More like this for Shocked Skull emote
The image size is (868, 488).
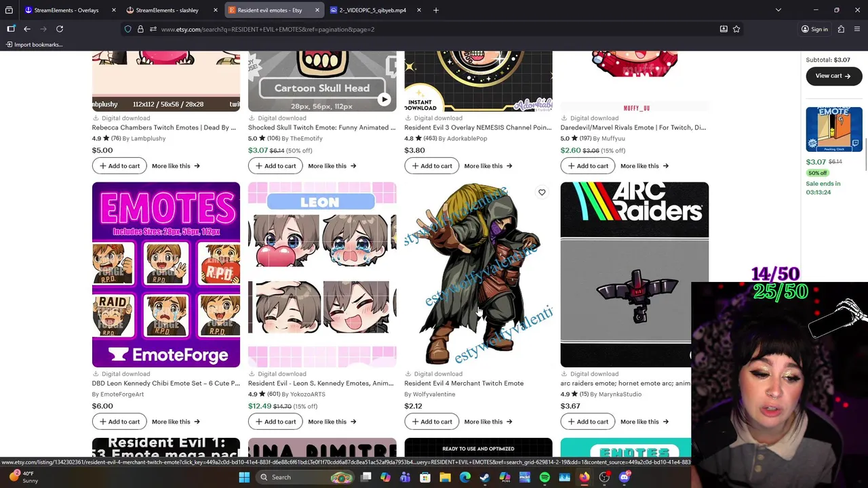click(332, 166)
